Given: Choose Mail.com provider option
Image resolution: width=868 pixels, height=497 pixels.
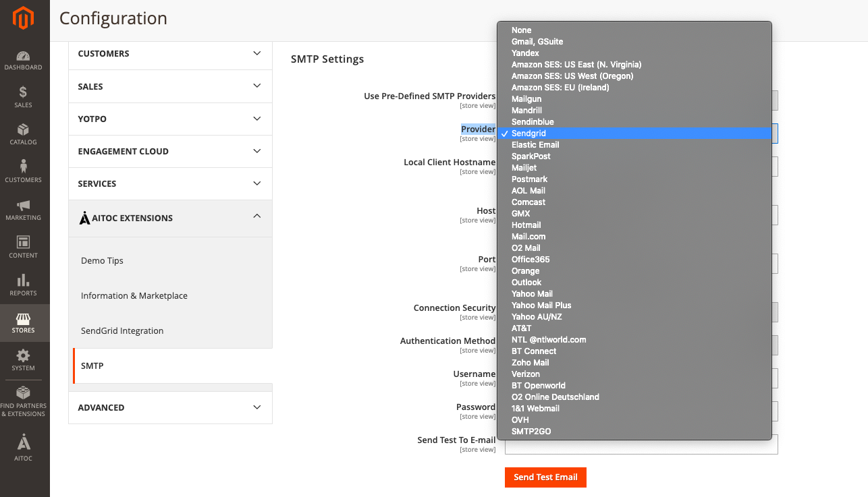Looking at the screenshot, I should (x=634, y=237).
